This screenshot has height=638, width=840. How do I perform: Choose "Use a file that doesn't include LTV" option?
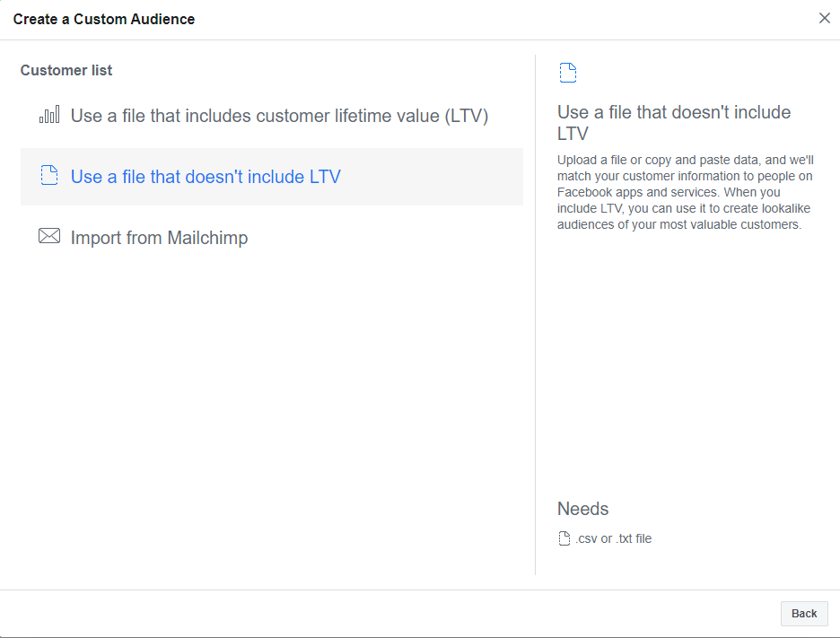pos(206,177)
